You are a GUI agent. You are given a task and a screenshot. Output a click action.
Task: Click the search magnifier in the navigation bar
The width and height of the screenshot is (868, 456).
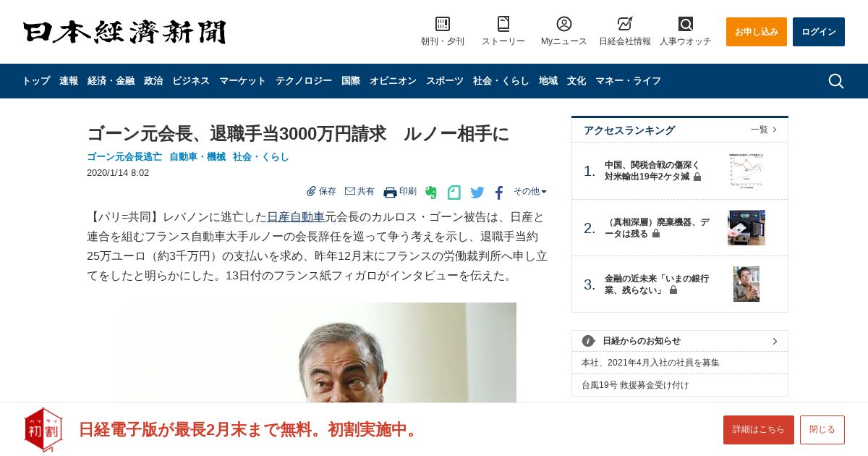pyautogui.click(x=836, y=81)
